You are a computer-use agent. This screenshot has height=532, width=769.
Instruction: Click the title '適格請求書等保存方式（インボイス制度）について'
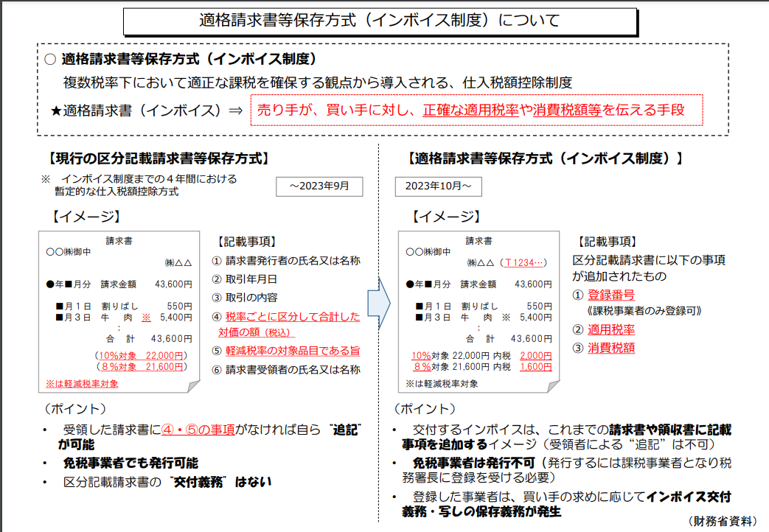pyautogui.click(x=380, y=21)
